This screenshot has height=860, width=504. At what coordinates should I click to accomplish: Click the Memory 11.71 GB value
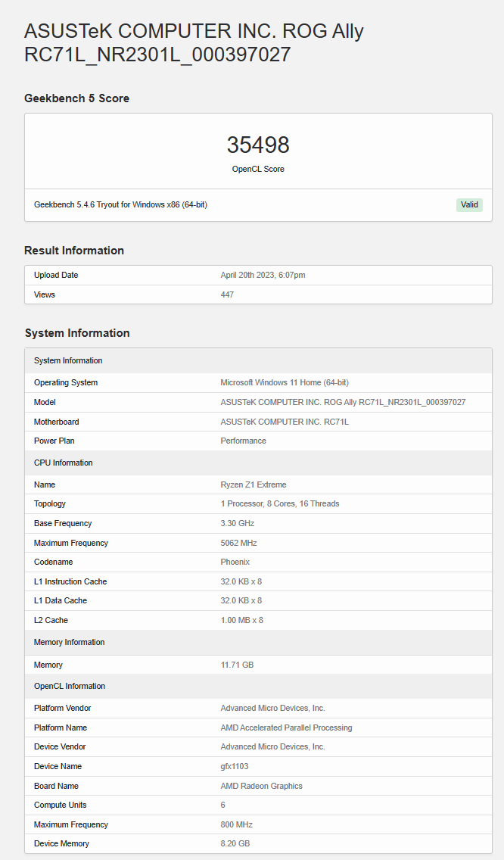point(237,665)
